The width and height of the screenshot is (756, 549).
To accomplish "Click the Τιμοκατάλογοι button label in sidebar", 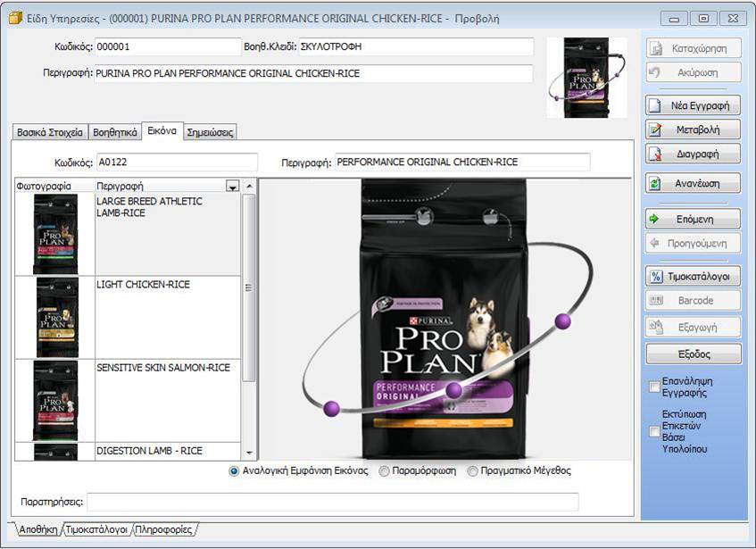I will (699, 277).
